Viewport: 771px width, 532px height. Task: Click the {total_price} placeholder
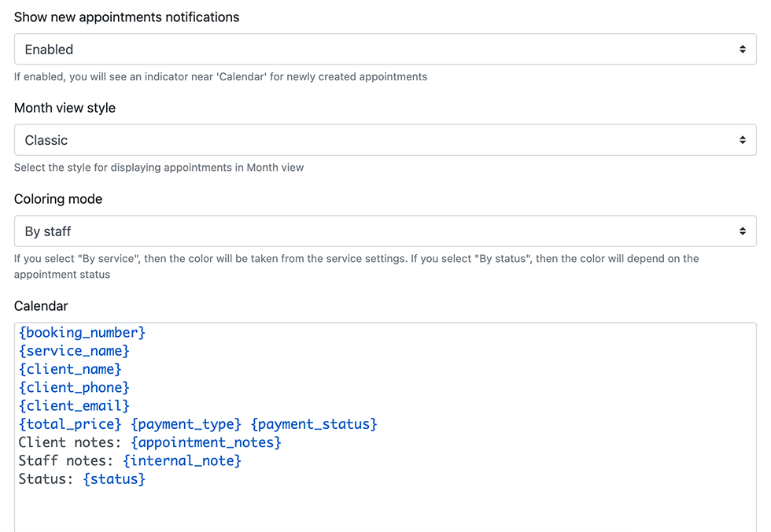[70, 424]
